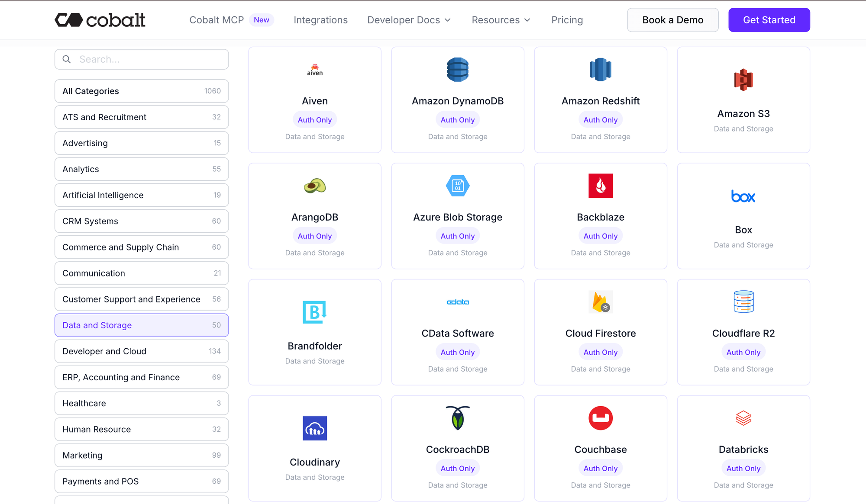The image size is (866, 504).
Task: Select the All Categories filter
Action: [x=142, y=91]
